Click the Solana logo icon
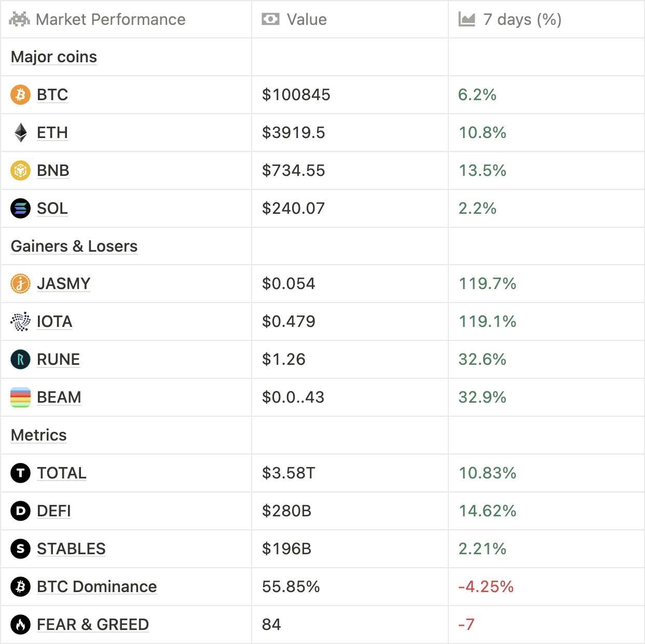Image resolution: width=645 pixels, height=644 pixels. [21, 209]
